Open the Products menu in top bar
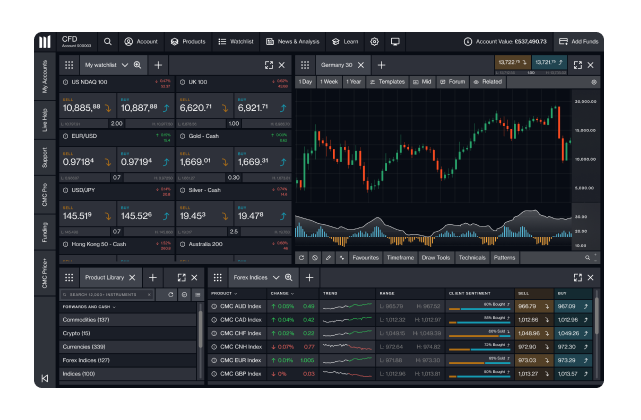Image resolution: width=641 pixels, height=420 pixels. pyautogui.click(x=188, y=42)
